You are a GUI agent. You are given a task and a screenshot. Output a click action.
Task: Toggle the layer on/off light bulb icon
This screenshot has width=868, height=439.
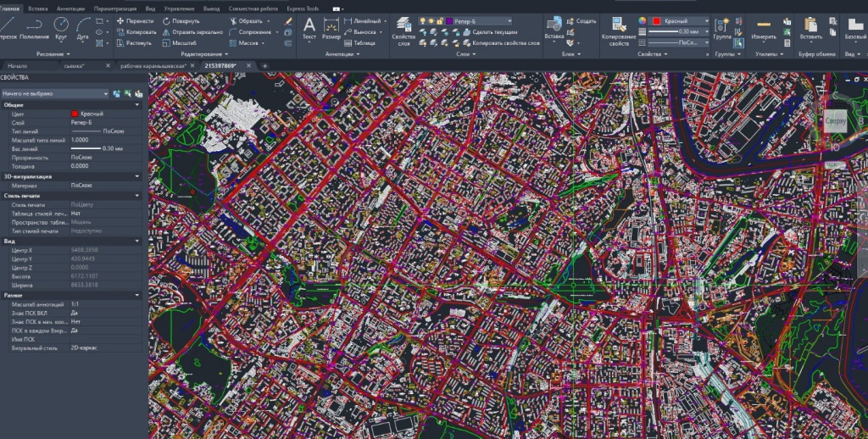(422, 21)
